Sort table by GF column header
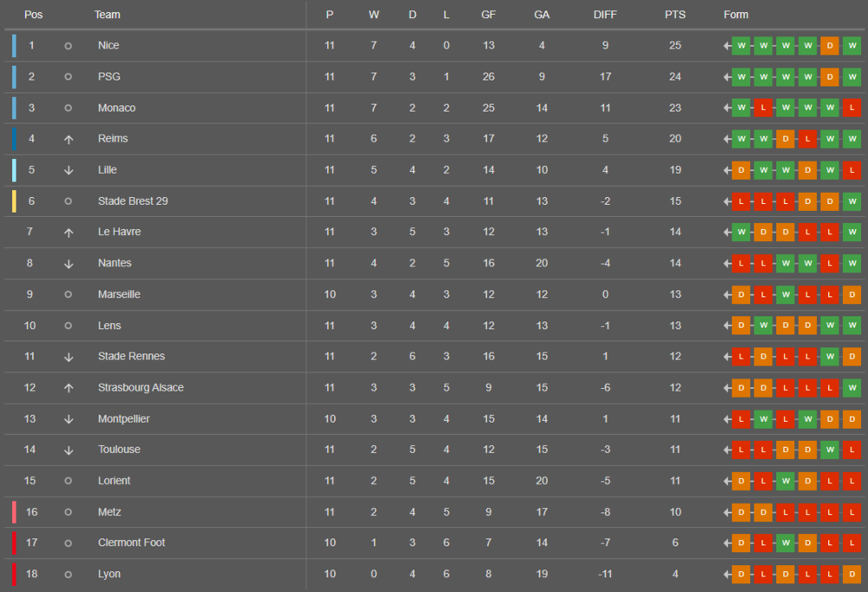This screenshot has height=592, width=868. (x=488, y=15)
